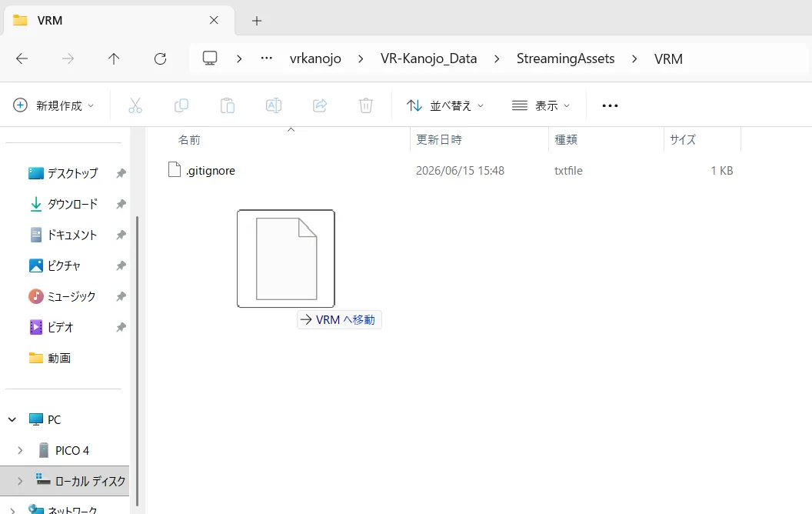812x514 pixels.
Task: Collapse the PC tree node
Action: pyautogui.click(x=12, y=419)
